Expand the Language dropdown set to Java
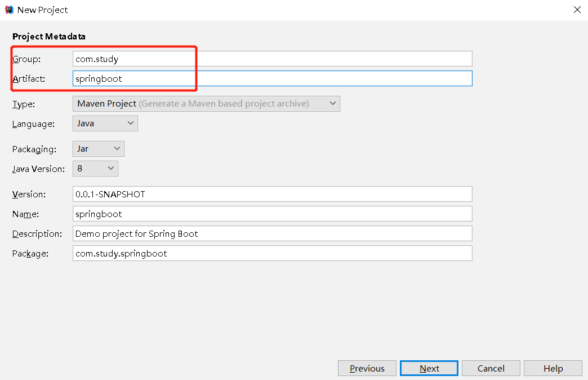588x380 pixels. pyautogui.click(x=105, y=123)
